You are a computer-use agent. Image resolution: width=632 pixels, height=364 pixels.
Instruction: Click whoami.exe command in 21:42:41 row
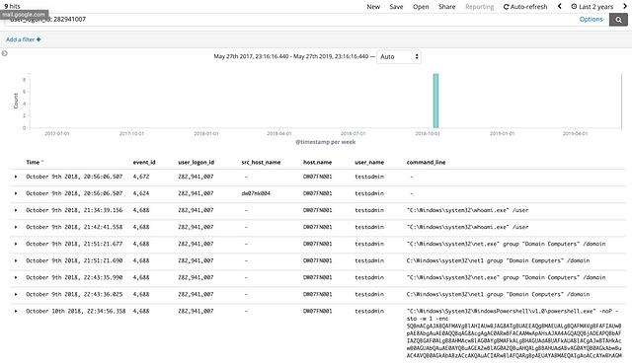point(467,227)
